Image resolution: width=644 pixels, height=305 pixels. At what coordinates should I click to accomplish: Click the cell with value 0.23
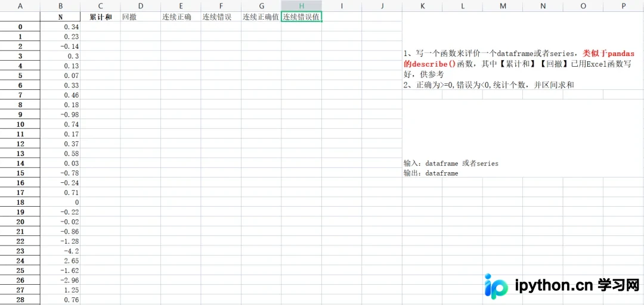coord(60,36)
